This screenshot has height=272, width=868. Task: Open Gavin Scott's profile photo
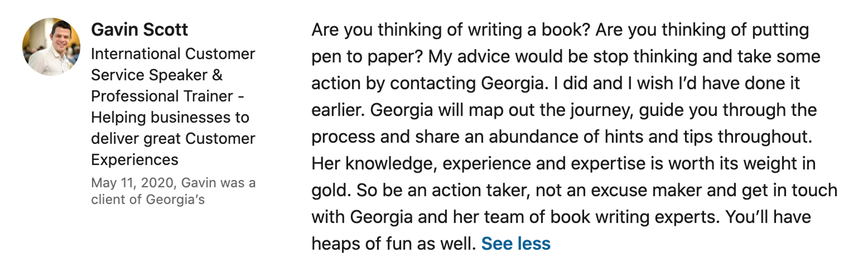(51, 47)
